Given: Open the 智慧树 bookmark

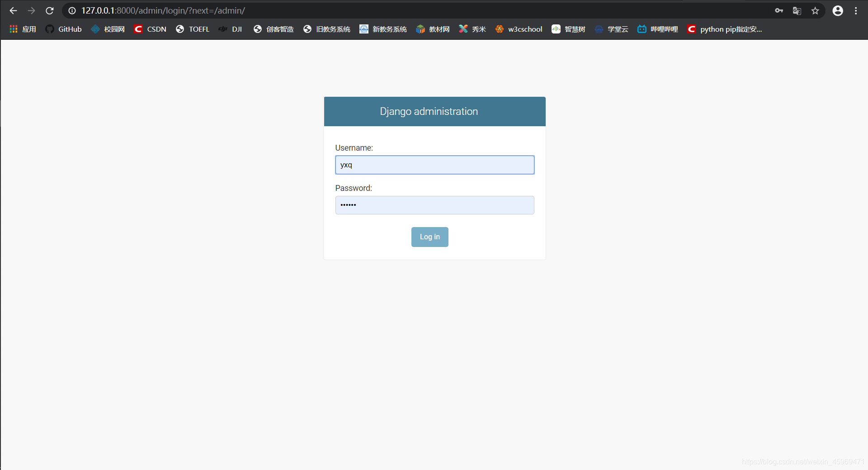Looking at the screenshot, I should click(x=568, y=29).
